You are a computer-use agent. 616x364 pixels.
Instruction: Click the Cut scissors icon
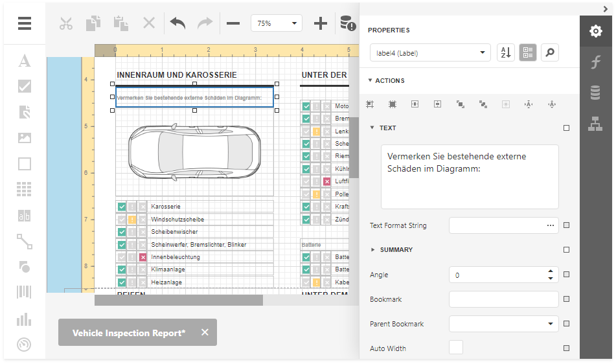click(x=65, y=23)
